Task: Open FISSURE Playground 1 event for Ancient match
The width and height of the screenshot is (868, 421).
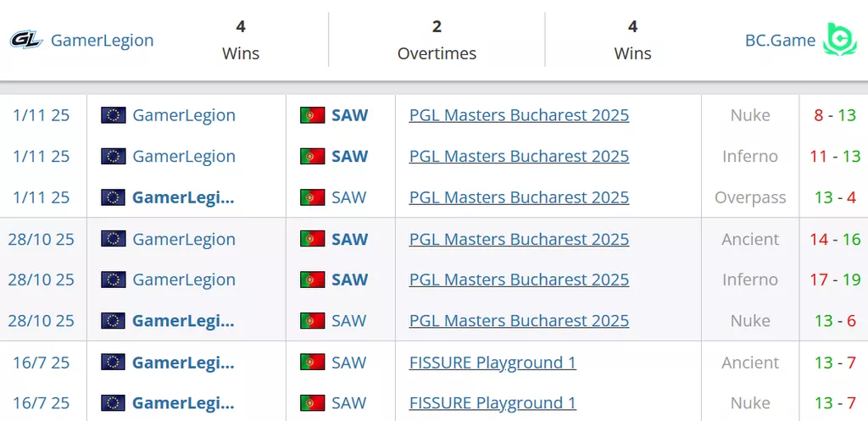Action: tap(492, 363)
